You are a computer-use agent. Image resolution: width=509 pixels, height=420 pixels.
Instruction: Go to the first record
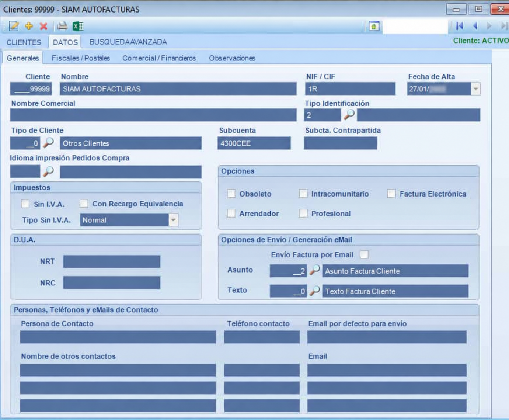(459, 26)
